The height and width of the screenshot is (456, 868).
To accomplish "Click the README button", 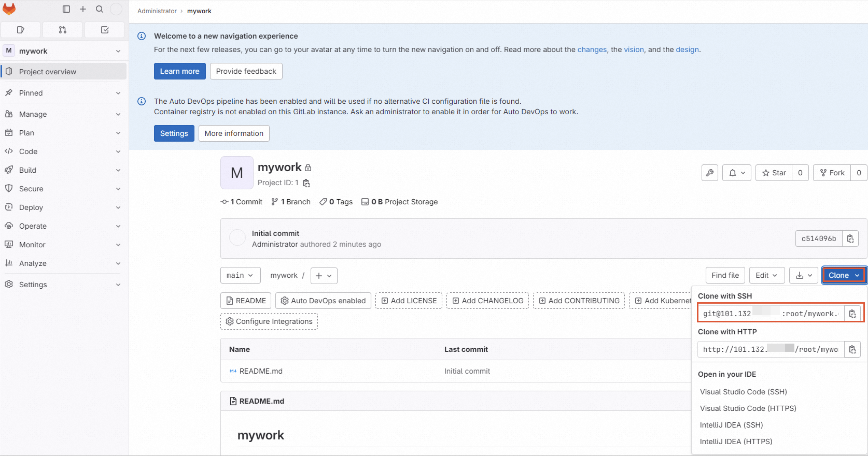I will point(246,301).
